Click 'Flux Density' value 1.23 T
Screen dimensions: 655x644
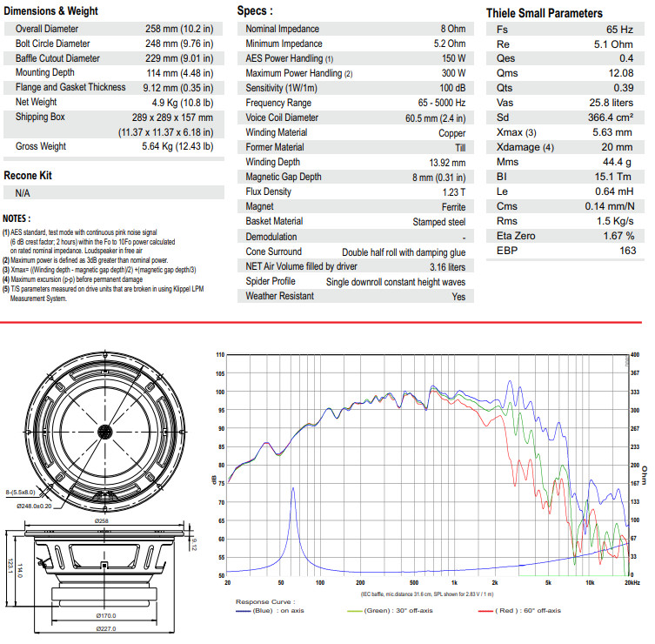pyautogui.click(x=454, y=192)
